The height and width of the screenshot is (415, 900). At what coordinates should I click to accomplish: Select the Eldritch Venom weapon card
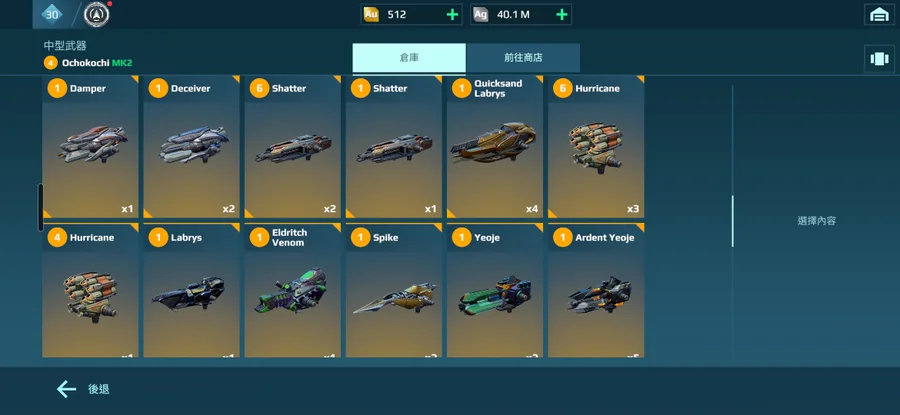pyautogui.click(x=292, y=290)
